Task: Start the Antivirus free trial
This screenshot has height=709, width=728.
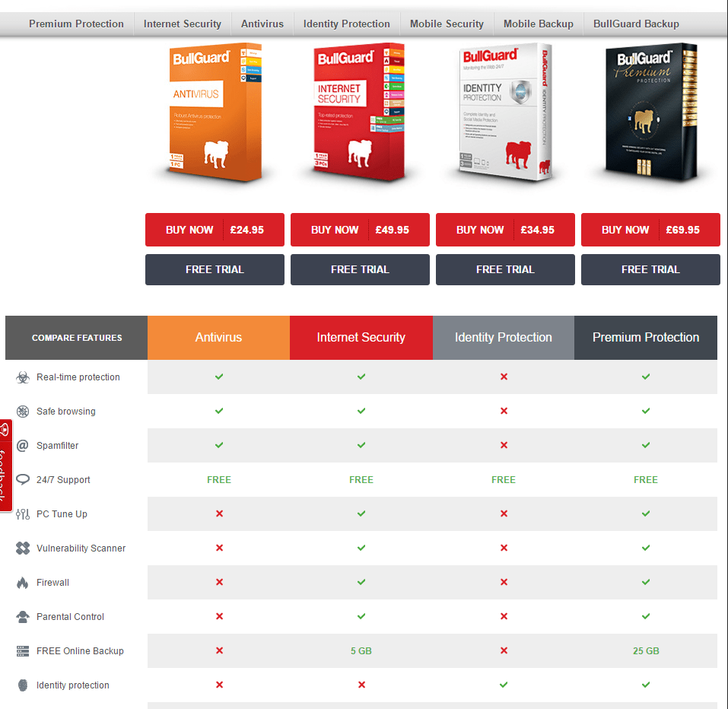Action: tap(215, 269)
